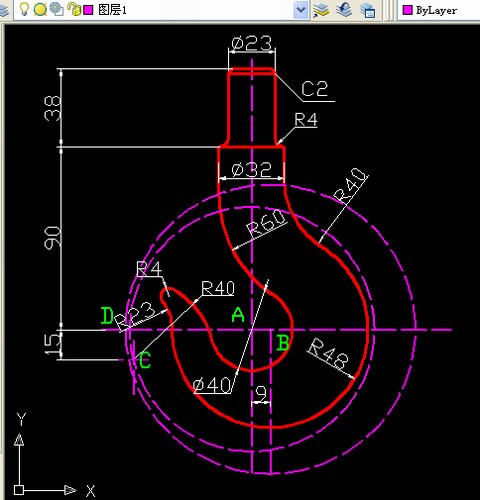Click the green point label C
The image size is (480, 500).
pos(145,360)
